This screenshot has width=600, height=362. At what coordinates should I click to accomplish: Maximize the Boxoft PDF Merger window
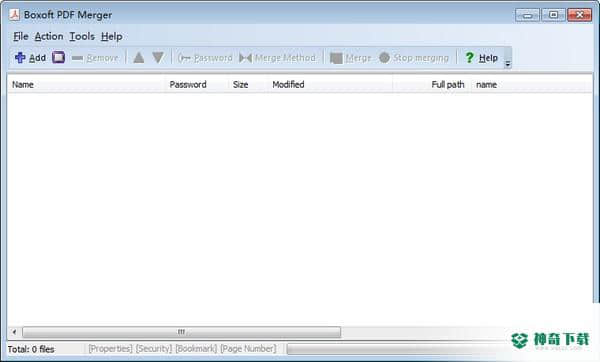pyautogui.click(x=553, y=15)
